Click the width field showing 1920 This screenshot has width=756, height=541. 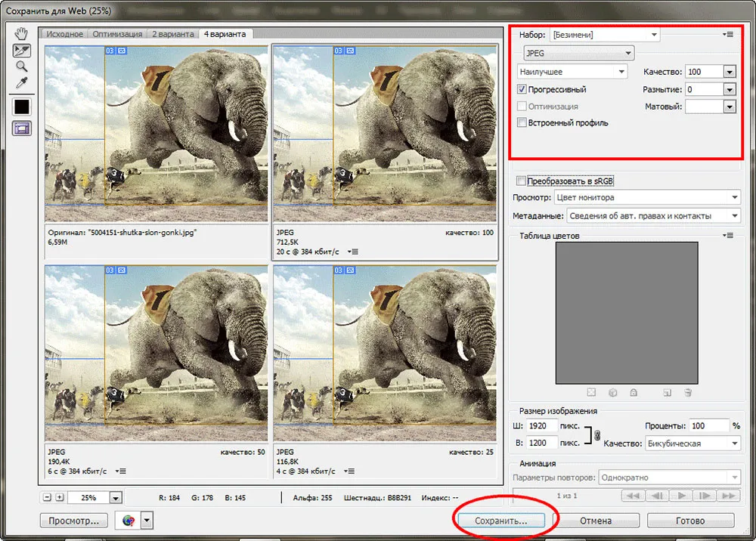click(541, 426)
